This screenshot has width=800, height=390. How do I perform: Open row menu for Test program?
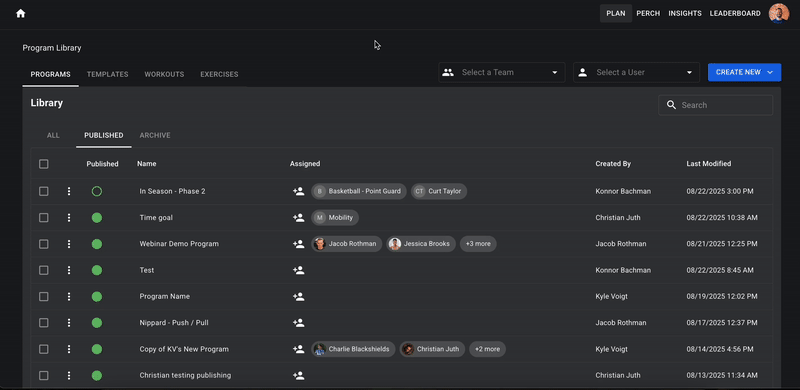pyautogui.click(x=69, y=271)
